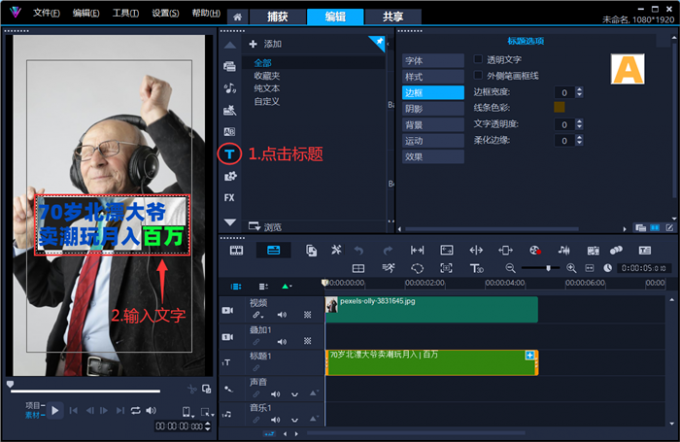The image size is (680, 442).
Task: Click the pin icon on library panel
Action: tap(379, 42)
